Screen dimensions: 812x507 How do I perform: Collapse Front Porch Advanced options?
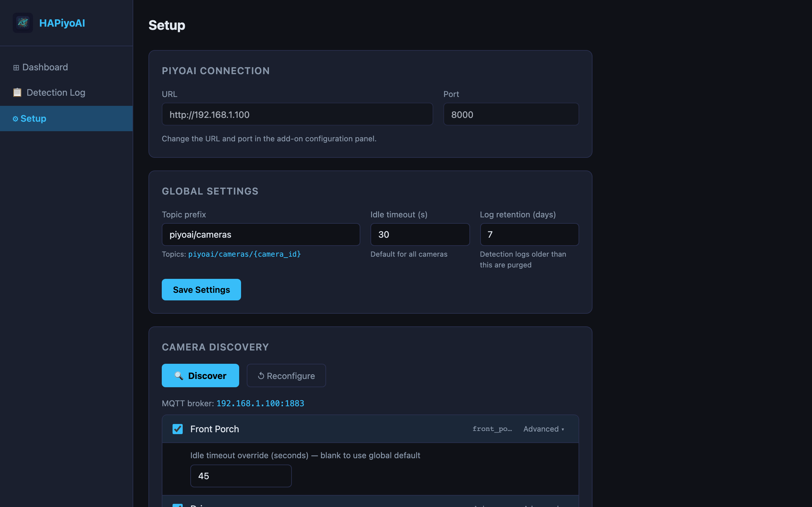point(544,429)
